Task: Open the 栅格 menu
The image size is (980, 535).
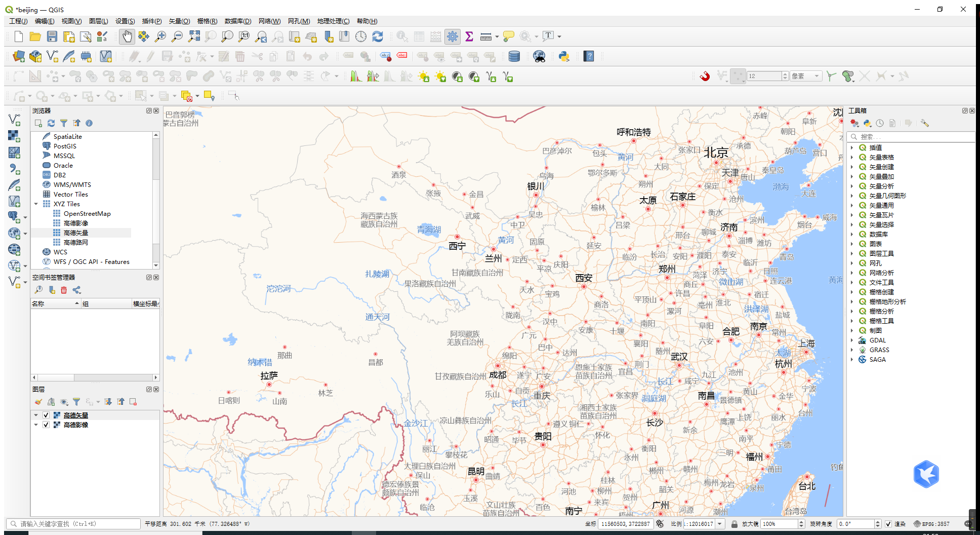Action: coord(207,21)
